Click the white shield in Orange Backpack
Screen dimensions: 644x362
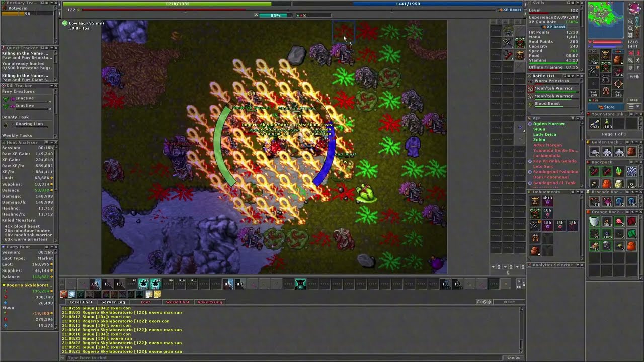click(x=594, y=221)
